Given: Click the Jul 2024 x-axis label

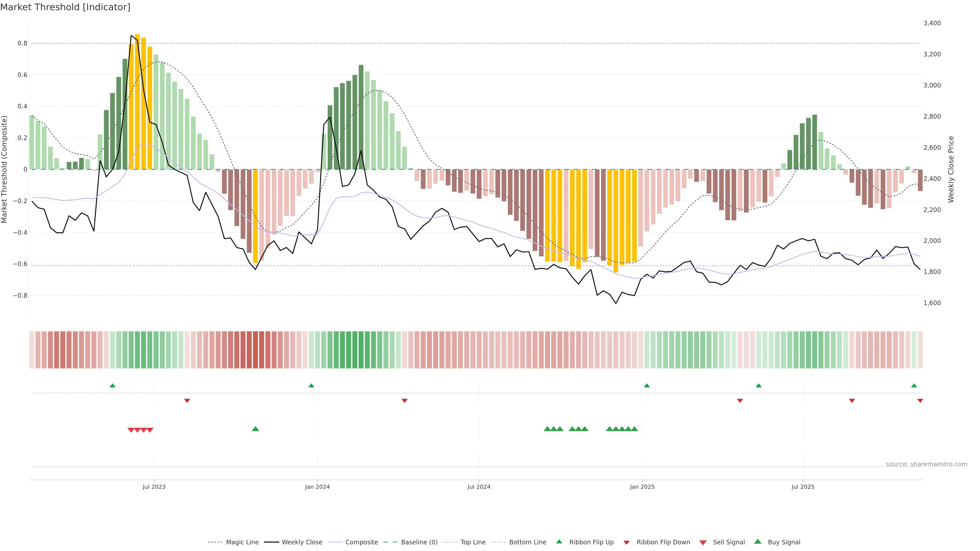Looking at the screenshot, I should click(479, 487).
